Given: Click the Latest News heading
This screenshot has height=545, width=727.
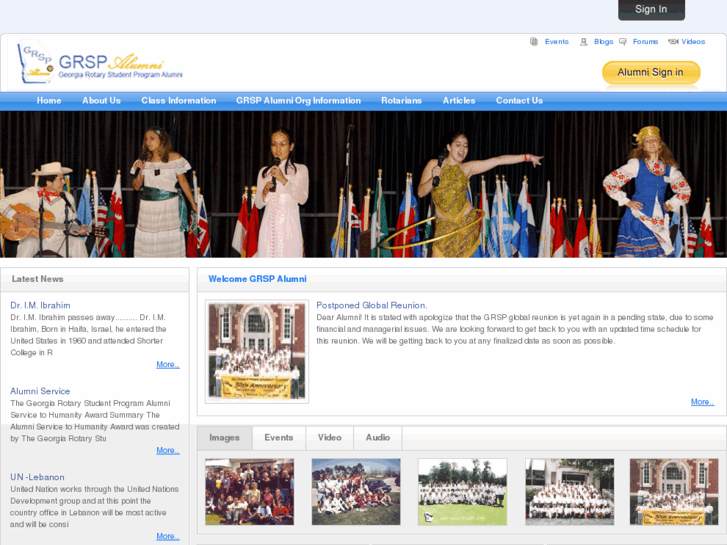Looking at the screenshot, I should click(x=38, y=279).
